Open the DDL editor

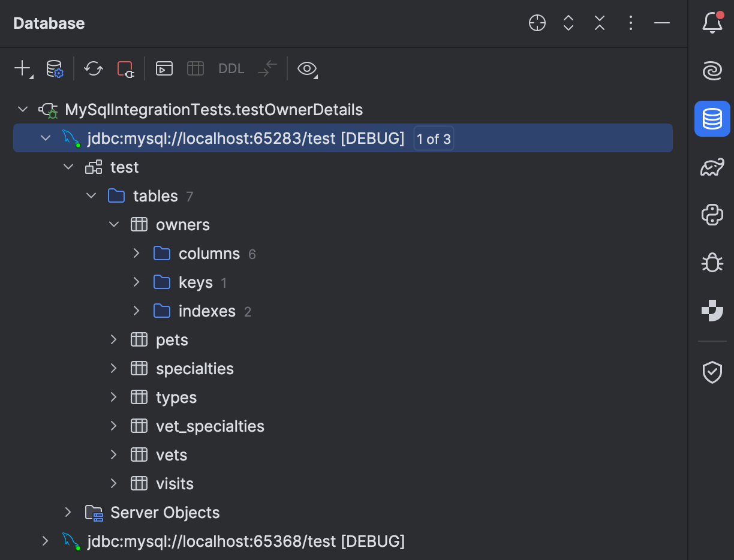[x=231, y=68]
